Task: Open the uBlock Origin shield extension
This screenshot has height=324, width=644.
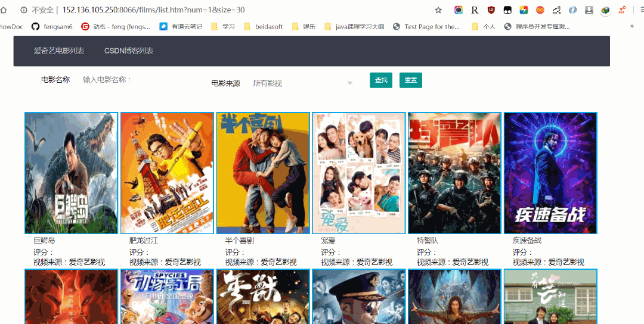Action: pyautogui.click(x=491, y=10)
